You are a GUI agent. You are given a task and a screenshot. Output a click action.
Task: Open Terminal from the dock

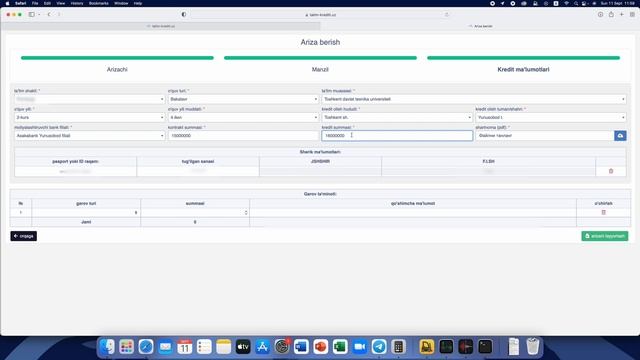click(x=485, y=347)
